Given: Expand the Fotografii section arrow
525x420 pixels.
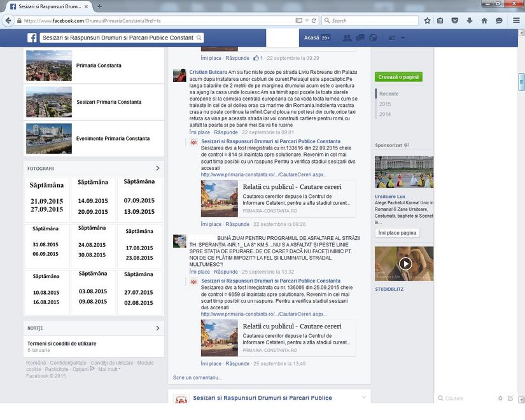Looking at the screenshot, I should 158,169.
